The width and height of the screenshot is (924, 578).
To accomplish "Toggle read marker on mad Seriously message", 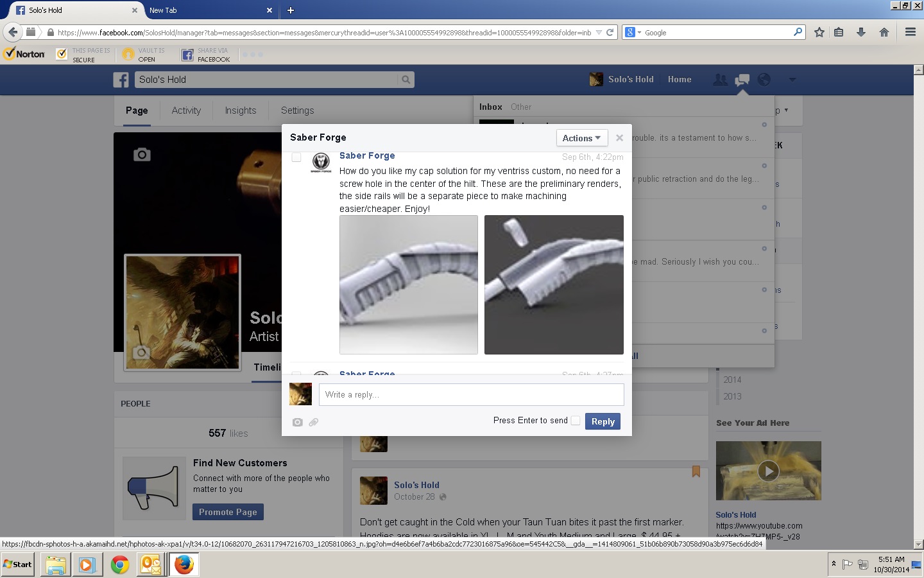I will pyautogui.click(x=764, y=249).
